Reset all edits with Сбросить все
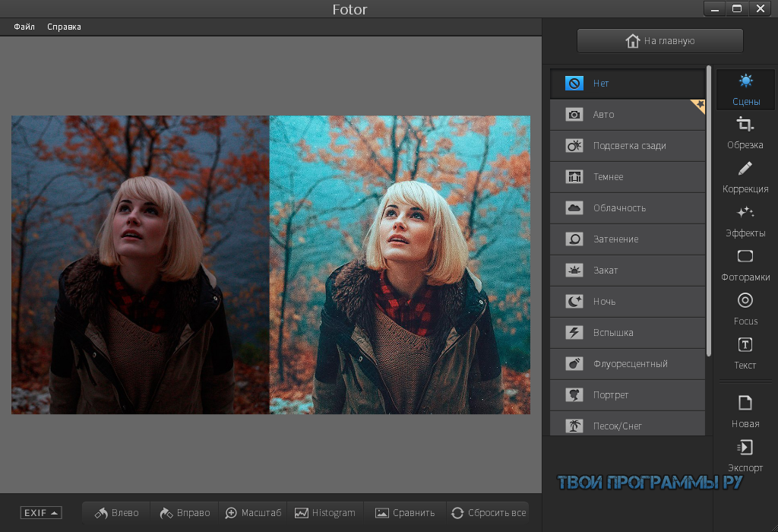Screen dimensions: 778x532 click(x=489, y=513)
